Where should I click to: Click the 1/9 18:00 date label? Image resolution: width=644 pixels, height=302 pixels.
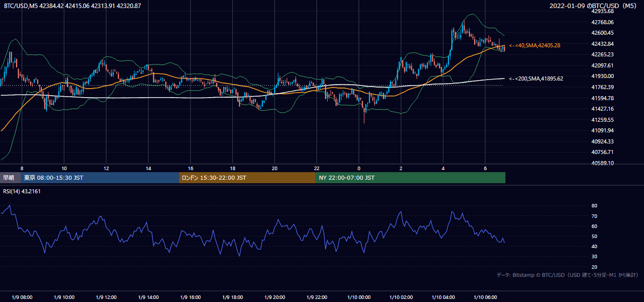(x=233, y=297)
